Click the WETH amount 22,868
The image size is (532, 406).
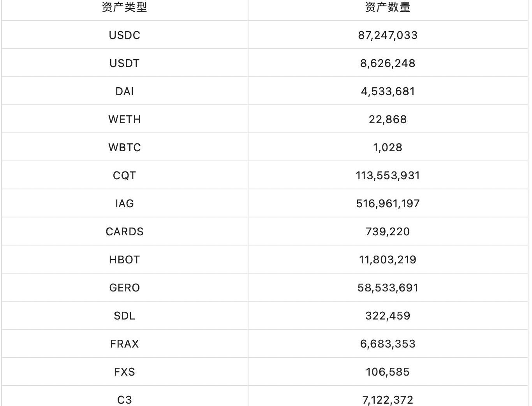[388, 119]
